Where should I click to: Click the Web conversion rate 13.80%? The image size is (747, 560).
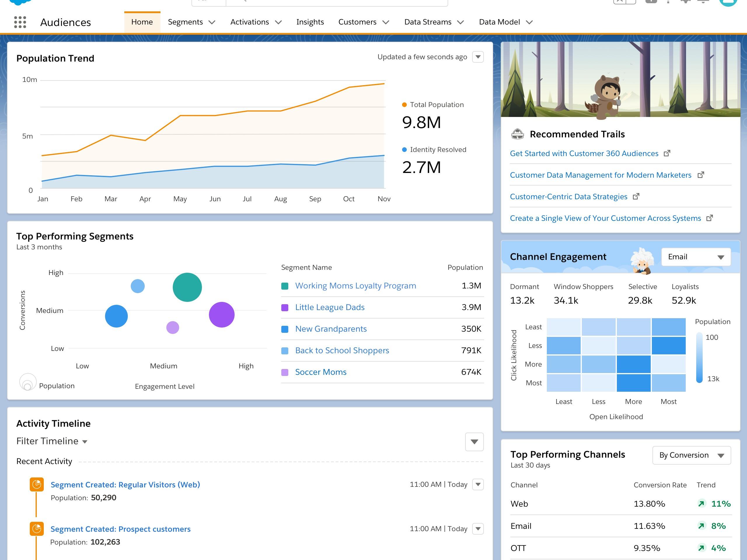click(x=649, y=504)
